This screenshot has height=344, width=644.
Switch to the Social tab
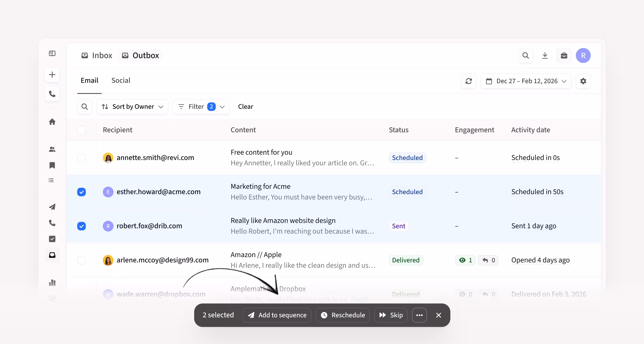[121, 80]
